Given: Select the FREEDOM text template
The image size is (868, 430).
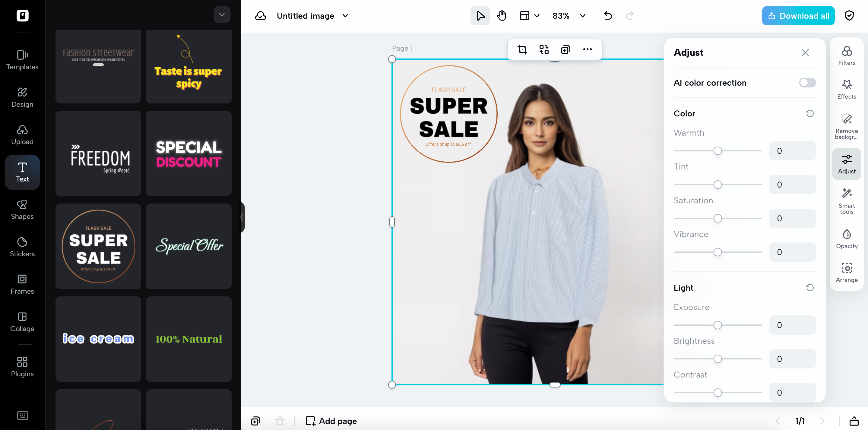Looking at the screenshot, I should coord(98,154).
